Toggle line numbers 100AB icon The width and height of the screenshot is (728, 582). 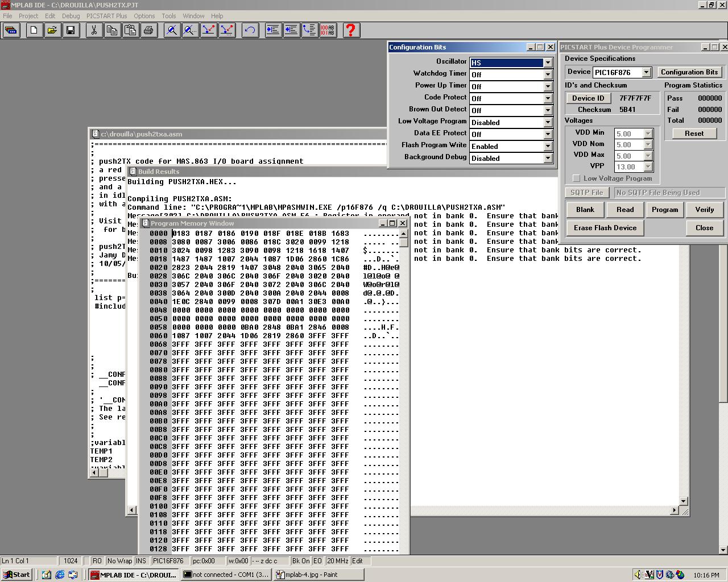pos(328,30)
